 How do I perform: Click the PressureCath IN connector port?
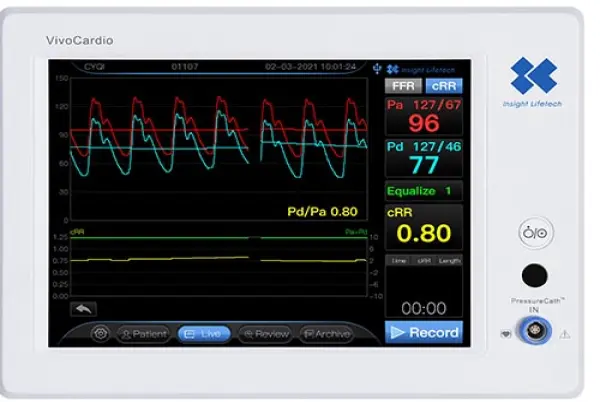pyautogui.click(x=534, y=330)
